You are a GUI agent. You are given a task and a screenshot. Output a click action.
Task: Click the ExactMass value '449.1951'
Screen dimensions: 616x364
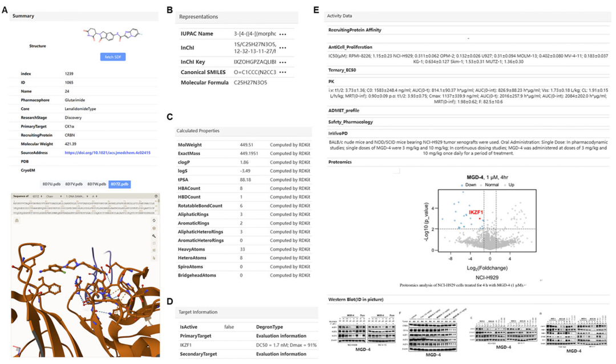(249, 153)
